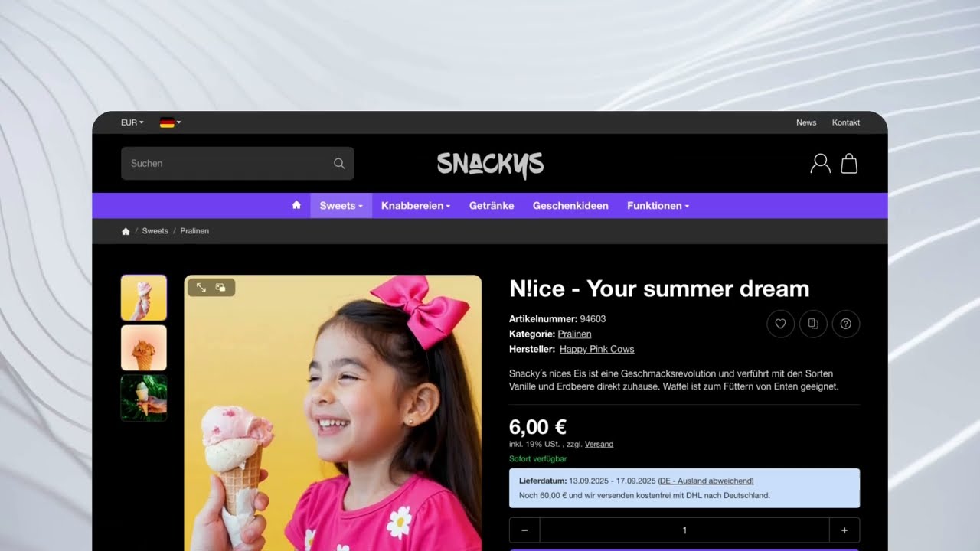Open the EUR currency dropdown

[132, 122]
